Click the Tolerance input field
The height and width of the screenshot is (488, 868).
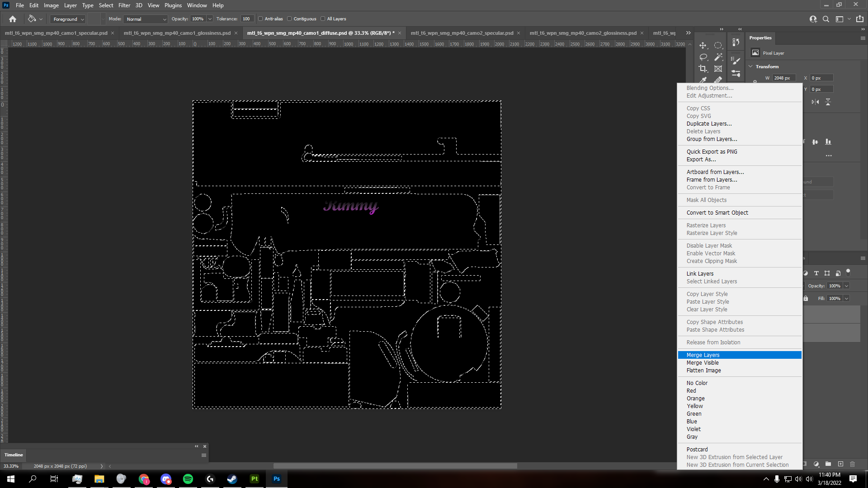[x=245, y=19]
